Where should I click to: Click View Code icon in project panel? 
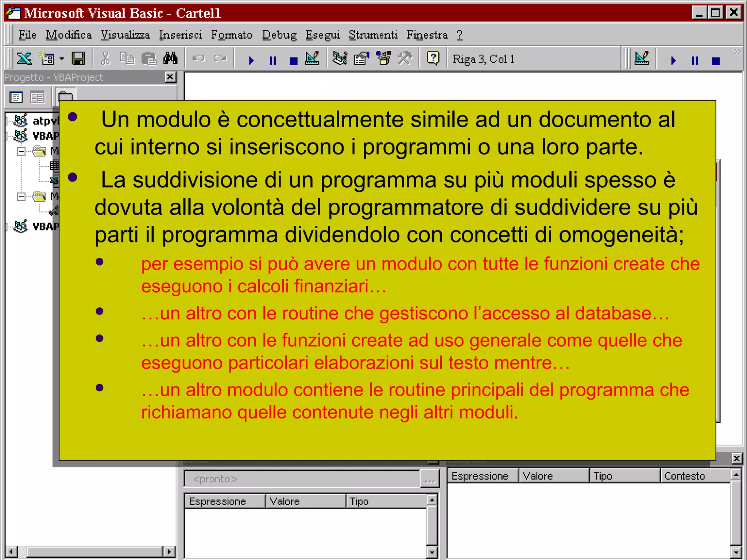(16, 97)
